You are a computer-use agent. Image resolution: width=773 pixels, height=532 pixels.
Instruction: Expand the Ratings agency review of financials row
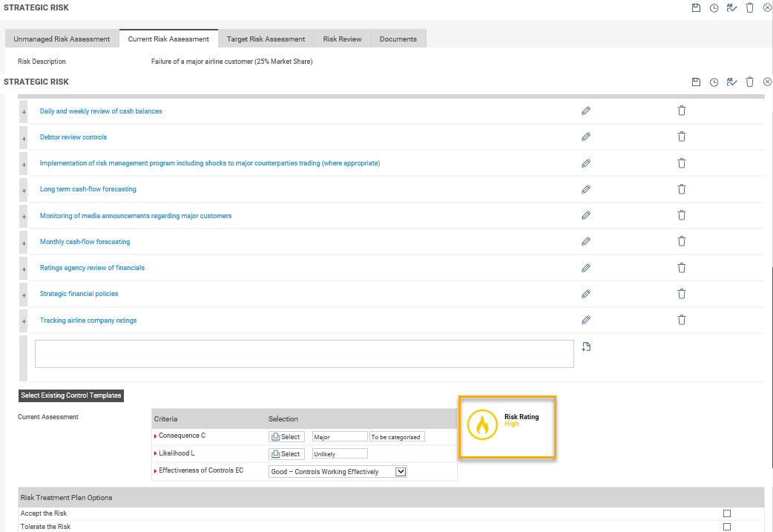(x=24, y=268)
